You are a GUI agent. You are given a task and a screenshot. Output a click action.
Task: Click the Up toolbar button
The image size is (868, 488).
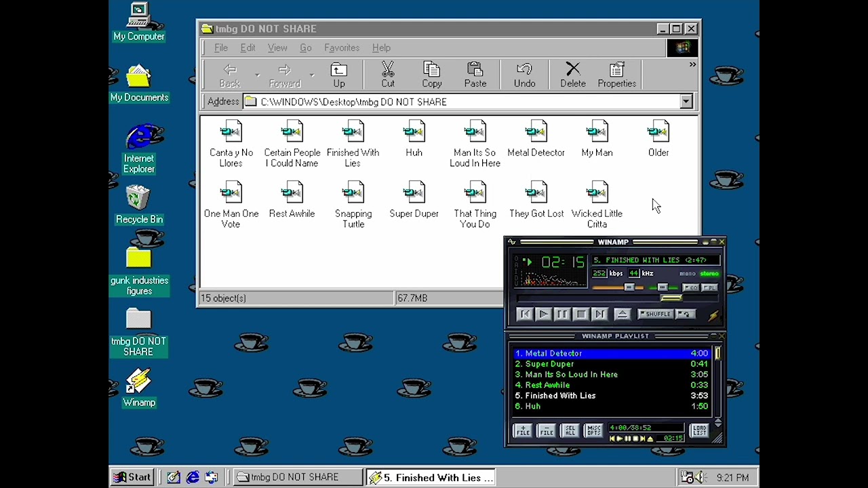tap(338, 75)
